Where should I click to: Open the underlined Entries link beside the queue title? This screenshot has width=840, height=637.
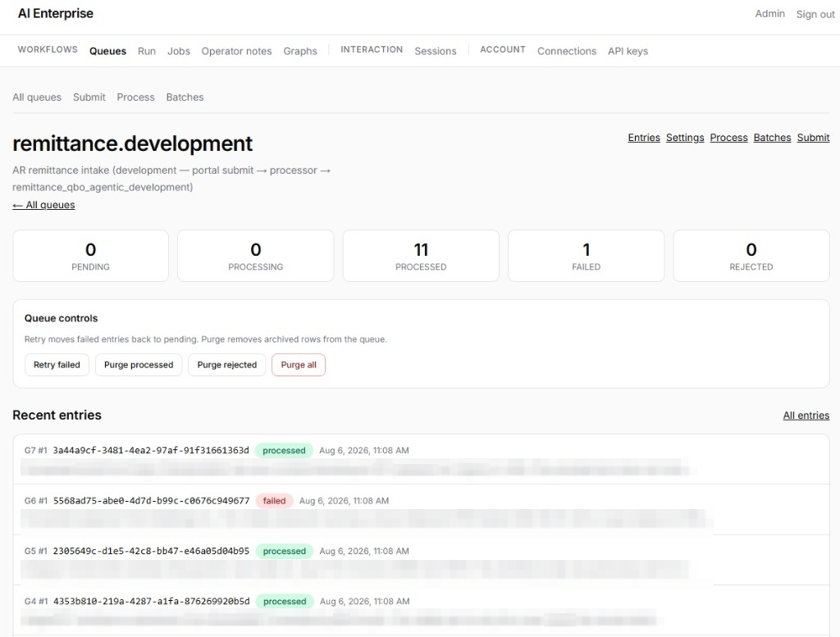pyautogui.click(x=644, y=138)
